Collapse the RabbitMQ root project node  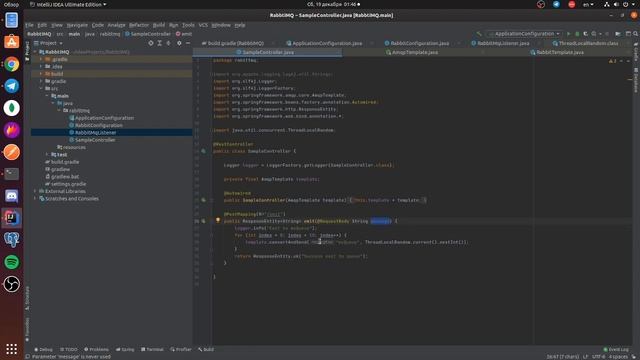point(35,52)
